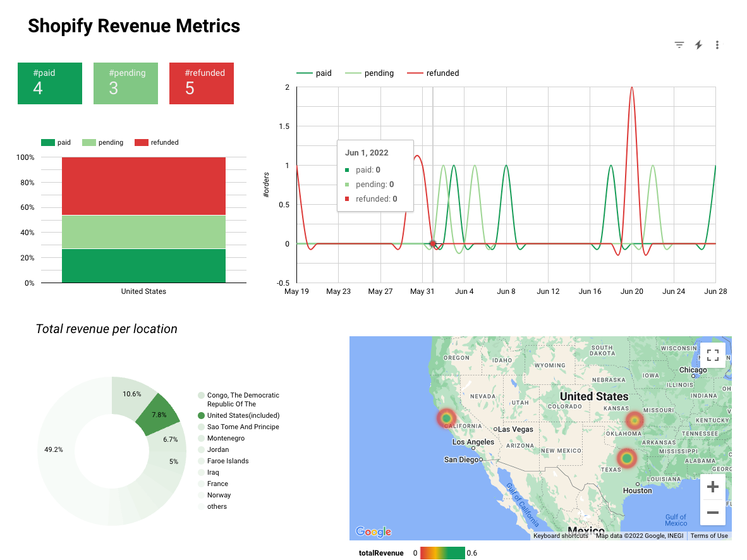The width and height of the screenshot is (747, 560).
Task: Click the refunded peak at Jun 20
Action: coord(632,88)
